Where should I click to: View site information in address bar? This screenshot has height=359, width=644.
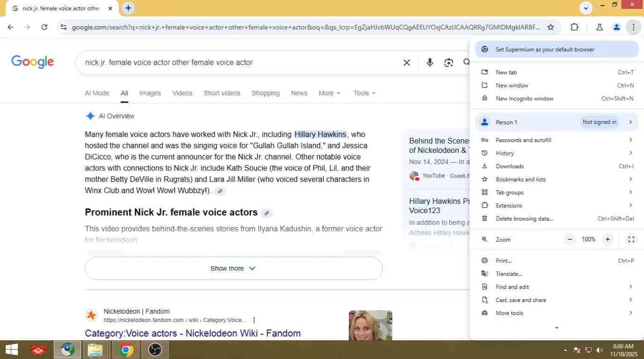click(x=64, y=27)
